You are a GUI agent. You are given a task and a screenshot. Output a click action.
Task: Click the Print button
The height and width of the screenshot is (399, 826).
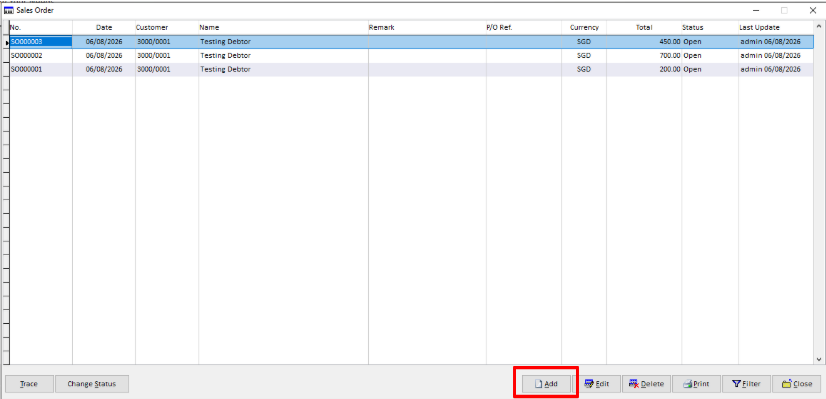696,384
